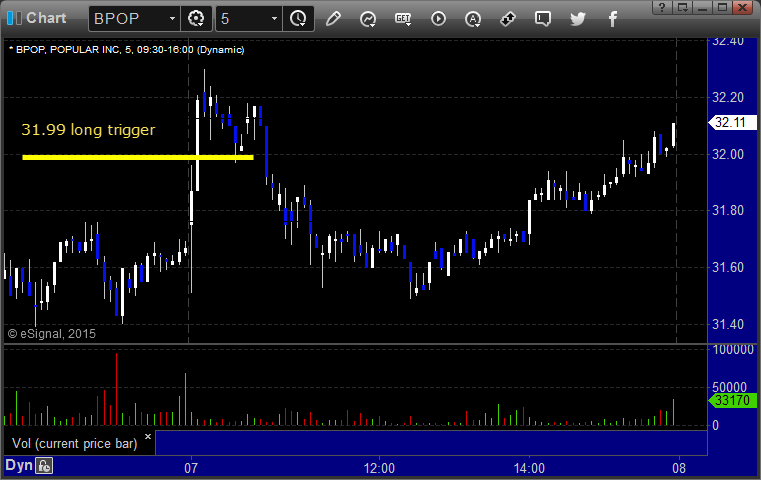Click the interval value 5 field
This screenshot has height=480, width=761.
pyautogui.click(x=243, y=19)
